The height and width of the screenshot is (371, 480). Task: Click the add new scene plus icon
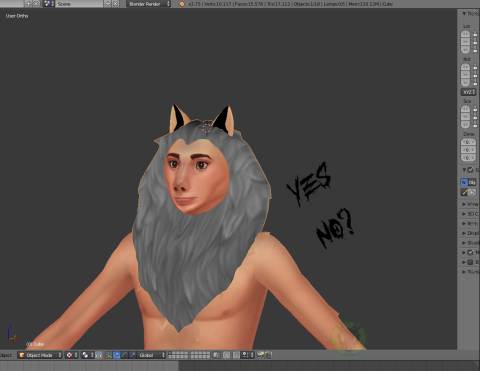[108, 4]
